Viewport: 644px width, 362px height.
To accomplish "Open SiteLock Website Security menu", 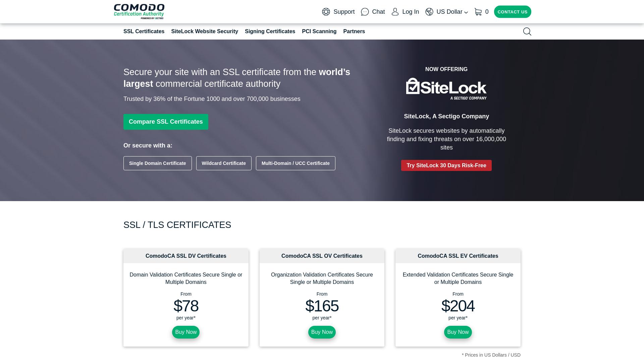I will click(205, 32).
